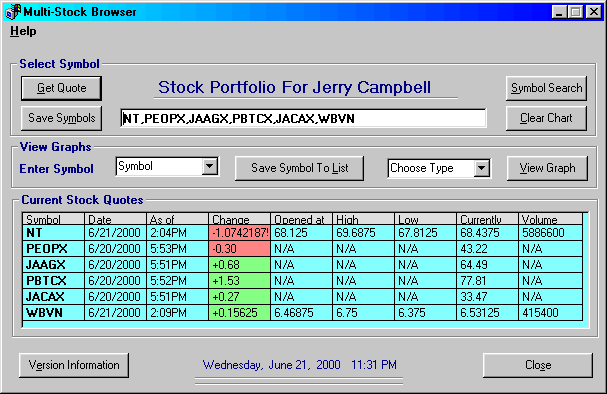This screenshot has width=607, height=394.
Task: Select the JAAGX symbol cell
Action: (53, 265)
